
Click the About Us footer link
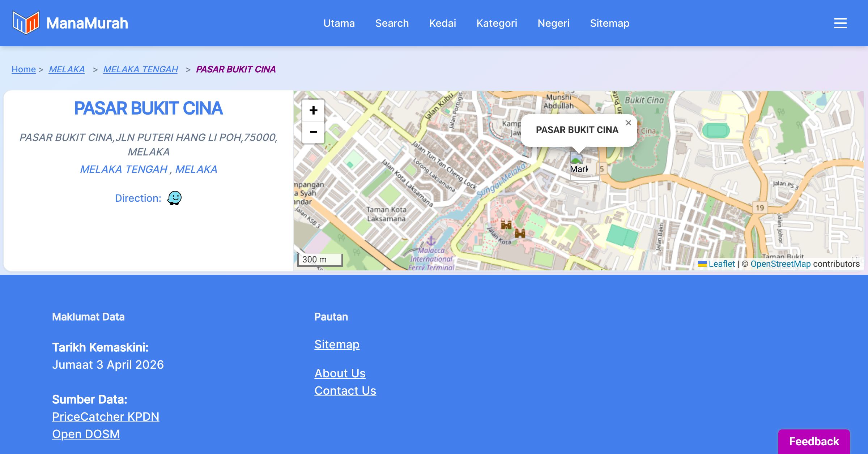tap(340, 373)
